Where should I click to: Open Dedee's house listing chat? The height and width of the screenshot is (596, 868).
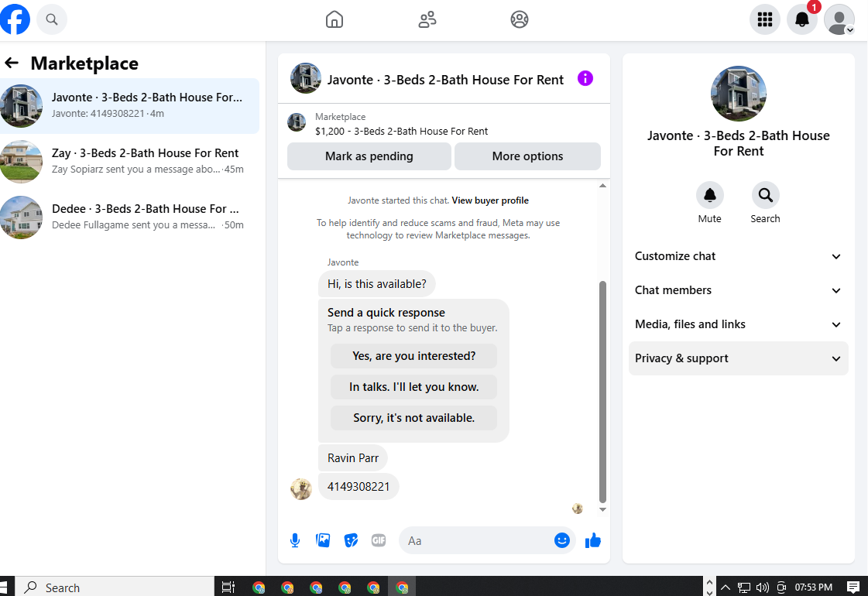coord(129,217)
